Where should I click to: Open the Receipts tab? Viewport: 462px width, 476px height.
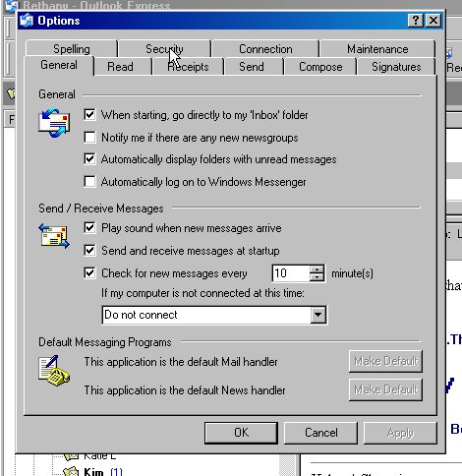[188, 67]
